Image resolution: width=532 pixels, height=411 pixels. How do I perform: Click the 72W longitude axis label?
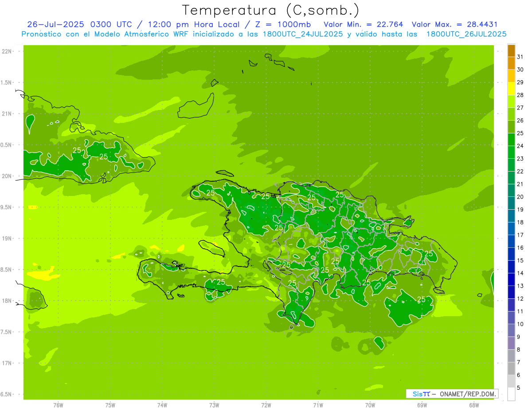click(x=266, y=406)
